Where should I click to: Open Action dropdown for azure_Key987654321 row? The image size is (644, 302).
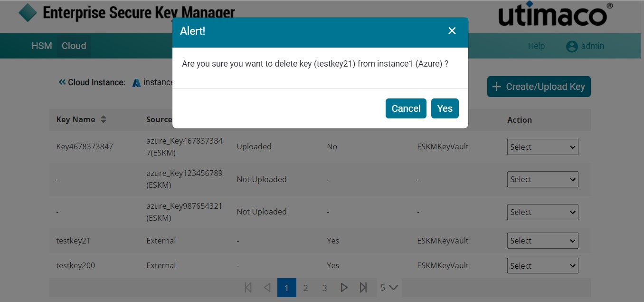[543, 212]
